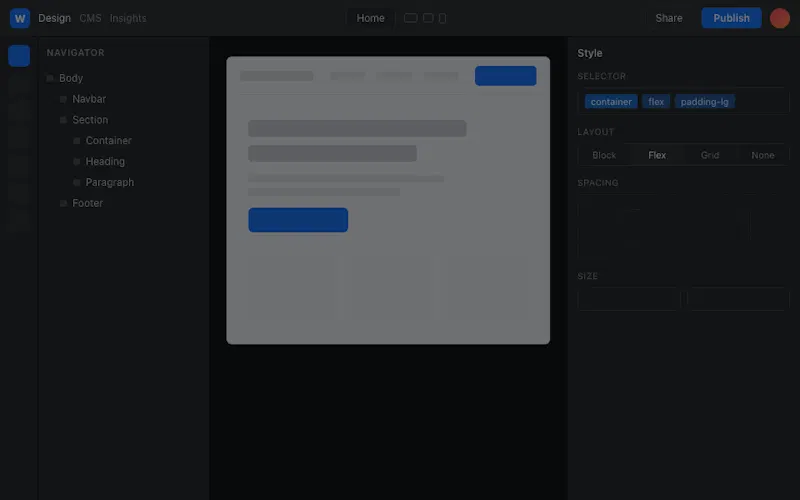Set layout to None
Viewport: 800px width, 500px height.
coord(763,155)
